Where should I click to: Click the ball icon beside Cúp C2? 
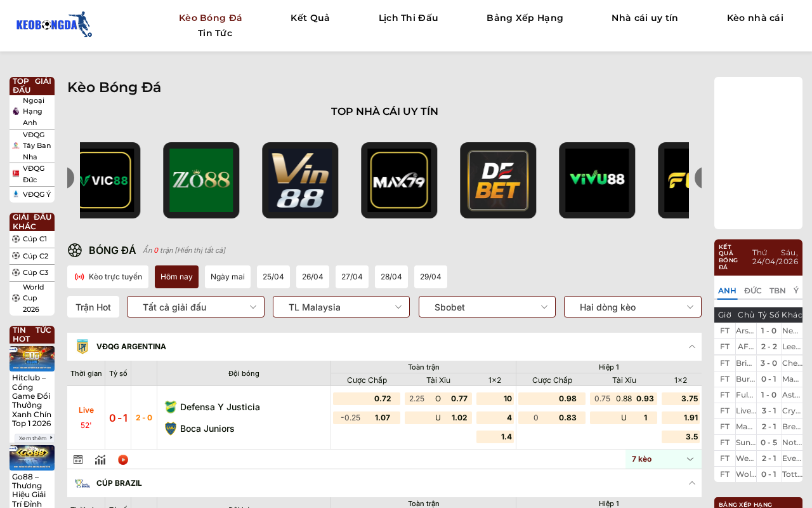[x=16, y=256]
